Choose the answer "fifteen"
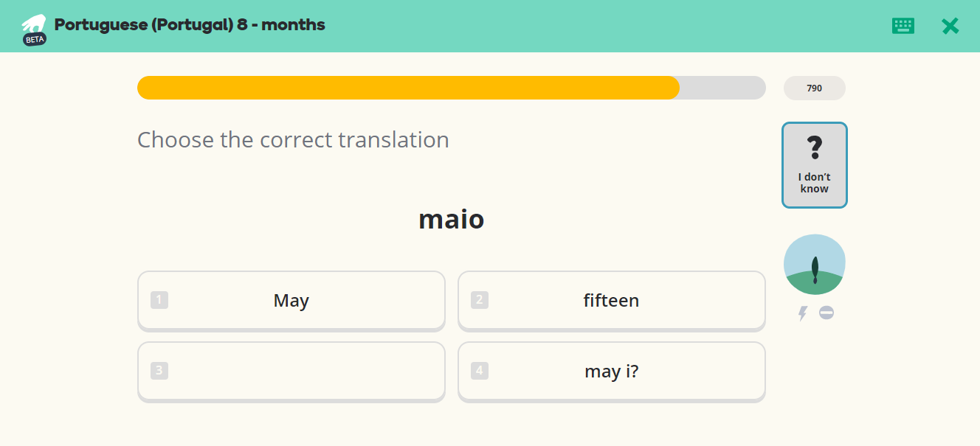980x446 pixels. pos(612,301)
